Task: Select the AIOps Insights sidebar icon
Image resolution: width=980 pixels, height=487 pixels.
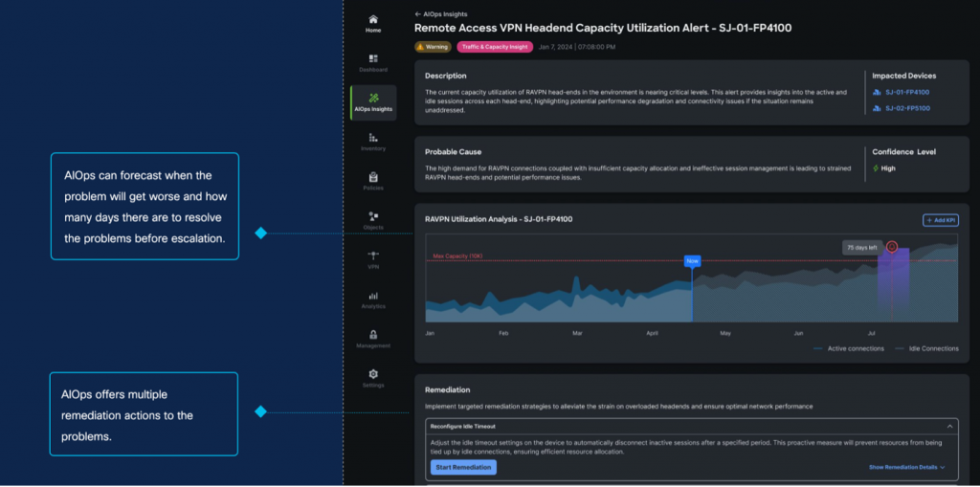Action: pos(373,99)
